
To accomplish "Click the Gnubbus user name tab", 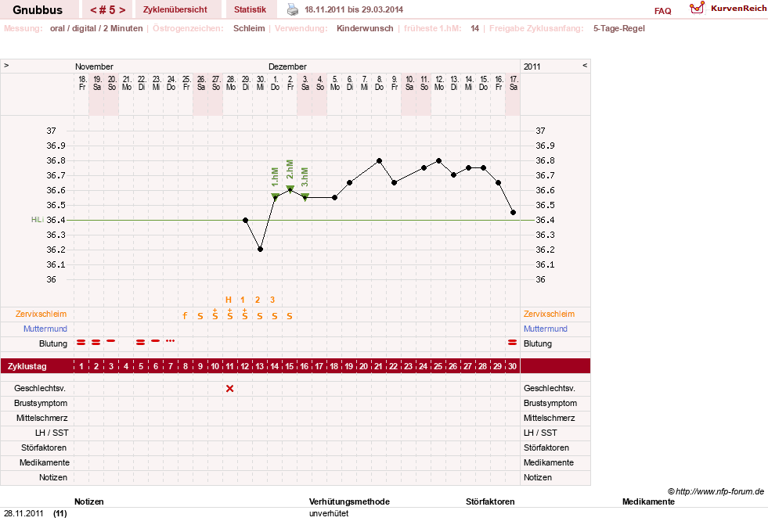I will point(38,9).
